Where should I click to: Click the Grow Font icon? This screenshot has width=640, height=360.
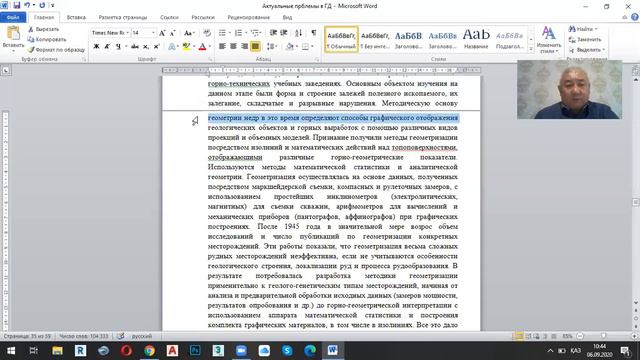tap(162, 33)
